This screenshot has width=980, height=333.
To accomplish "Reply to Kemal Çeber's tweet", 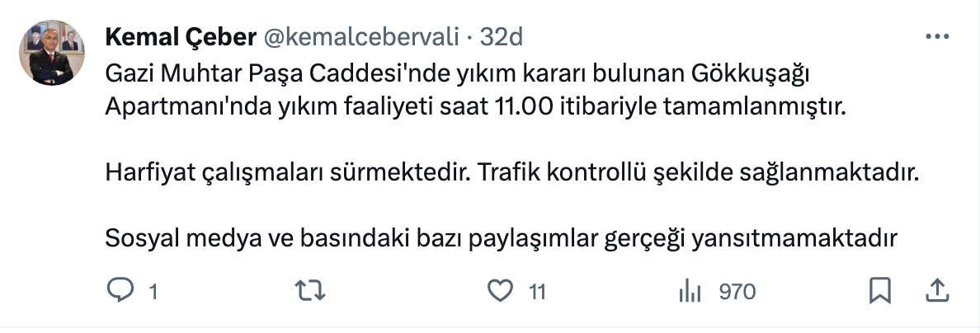I will [x=121, y=291].
